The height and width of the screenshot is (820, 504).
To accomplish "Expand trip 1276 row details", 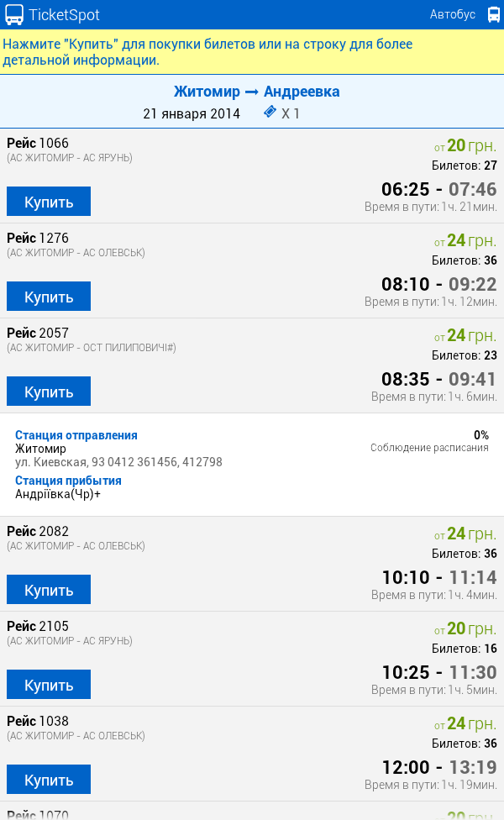I will pyautogui.click(x=252, y=252).
